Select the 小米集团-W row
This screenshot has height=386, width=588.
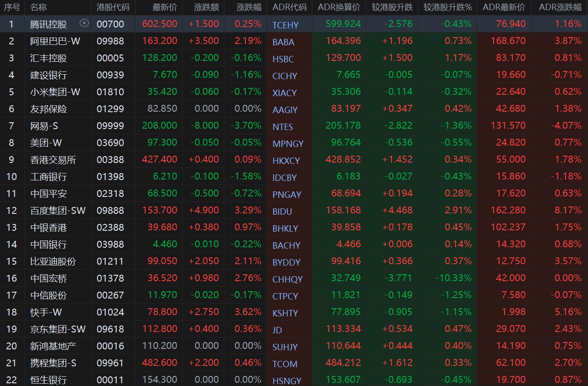tap(55, 92)
